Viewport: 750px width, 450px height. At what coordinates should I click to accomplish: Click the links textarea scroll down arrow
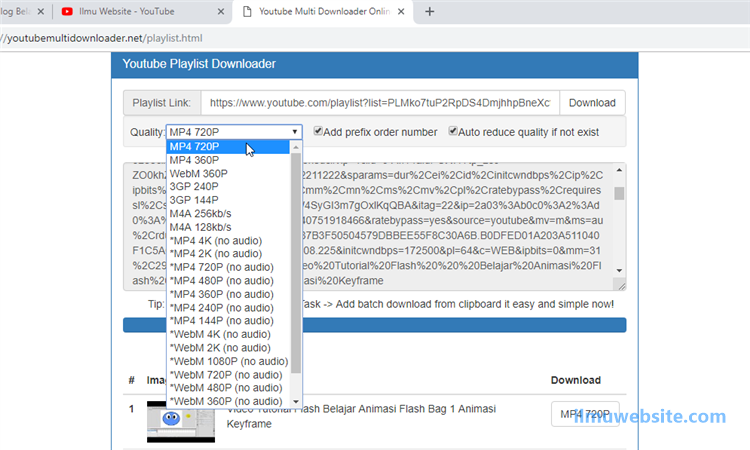(619, 271)
